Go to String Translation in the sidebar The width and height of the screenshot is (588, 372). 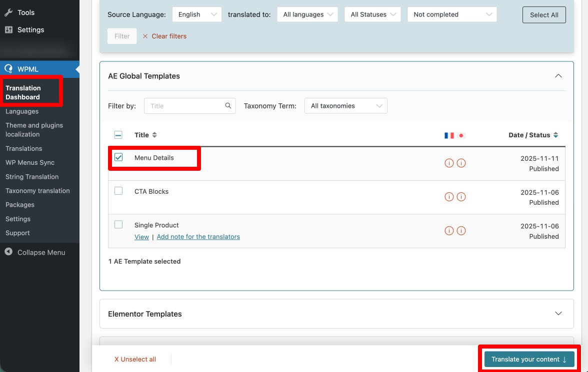click(x=32, y=176)
